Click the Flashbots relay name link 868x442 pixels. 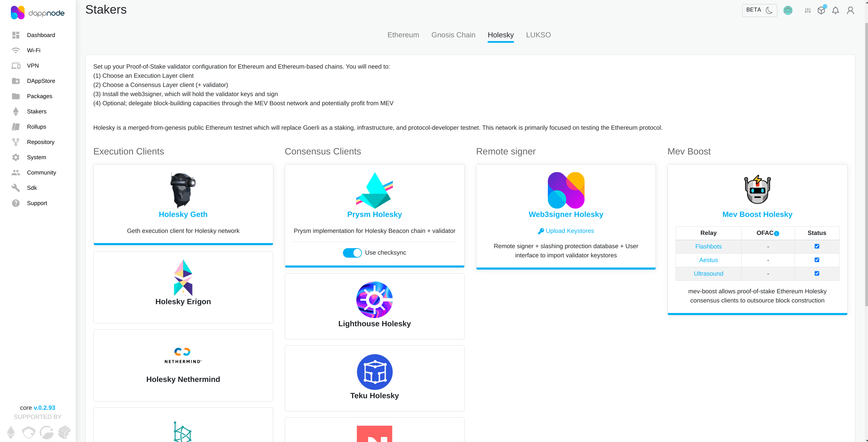708,246
